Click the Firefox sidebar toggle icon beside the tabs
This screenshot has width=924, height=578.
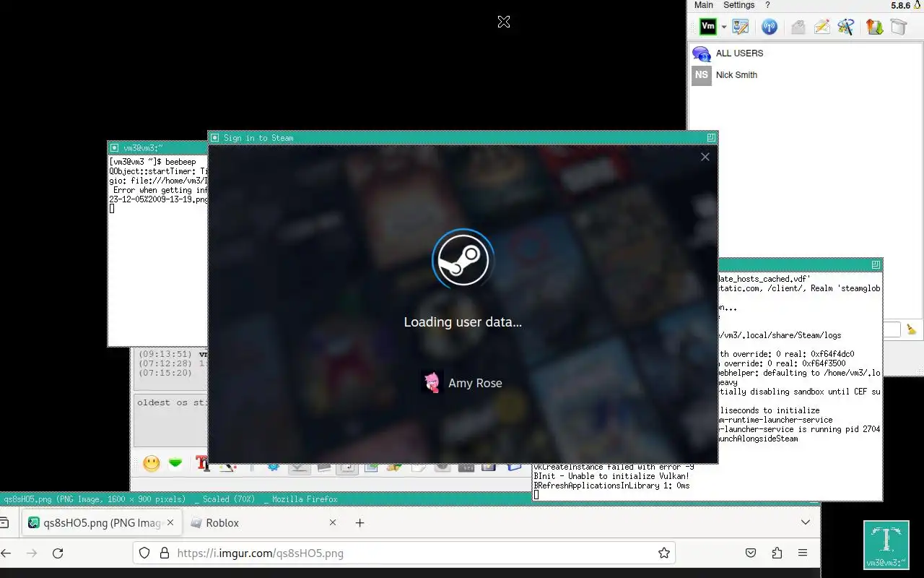(4, 522)
